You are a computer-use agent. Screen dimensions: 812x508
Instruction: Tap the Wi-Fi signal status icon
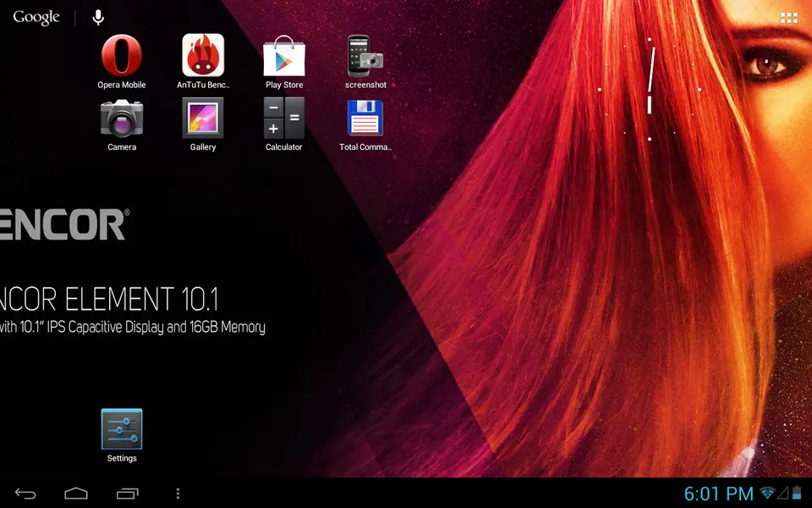(767, 494)
